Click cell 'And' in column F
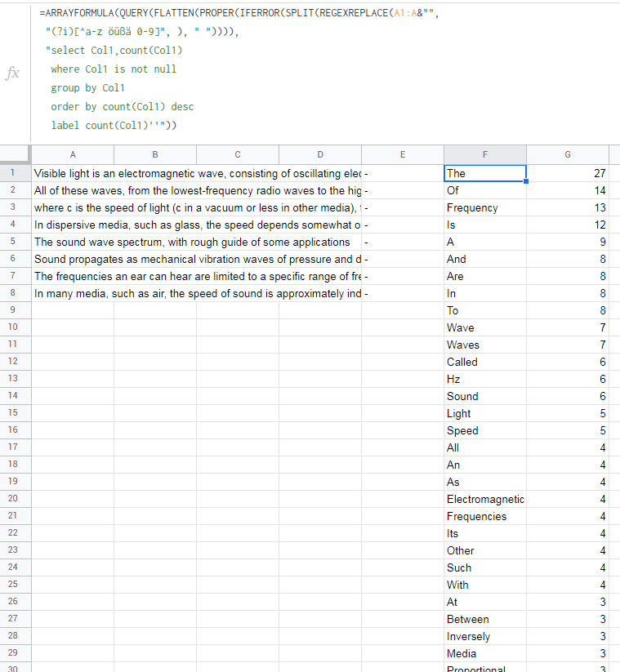The width and height of the screenshot is (620, 672). 485,259
